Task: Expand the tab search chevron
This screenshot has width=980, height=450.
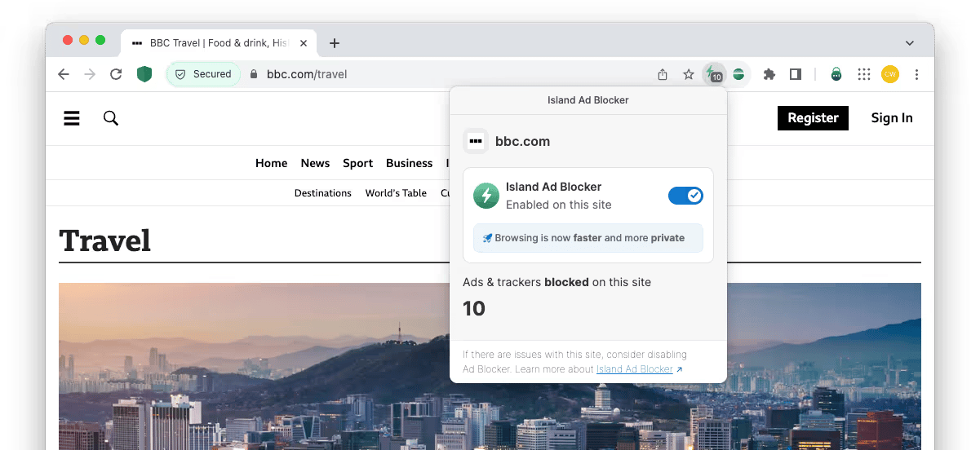Action: coord(910,43)
